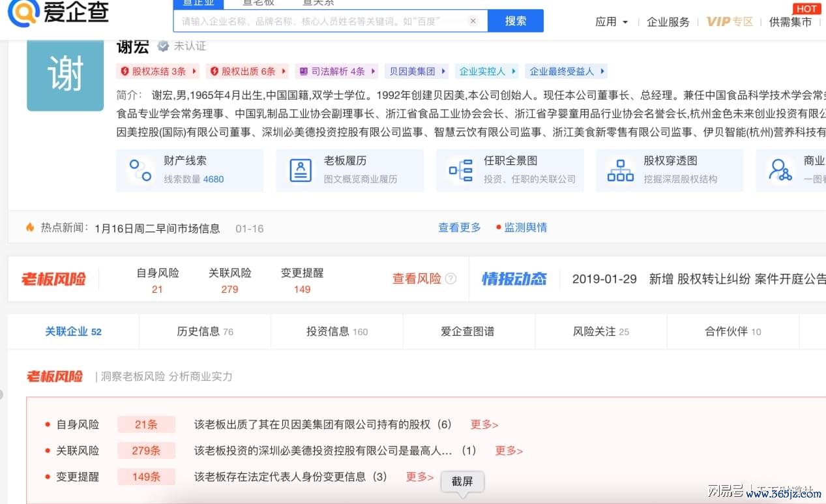
Task: Click the 搜索 button
Action: (516, 21)
